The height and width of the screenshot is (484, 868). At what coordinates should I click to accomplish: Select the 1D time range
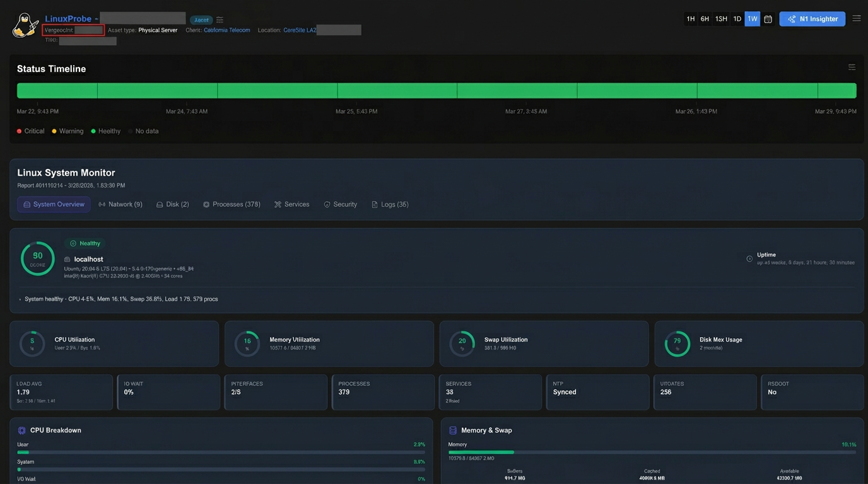click(737, 18)
